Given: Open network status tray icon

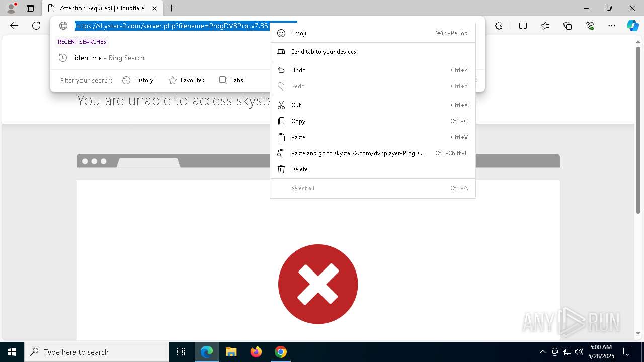Looking at the screenshot, I should tap(567, 352).
